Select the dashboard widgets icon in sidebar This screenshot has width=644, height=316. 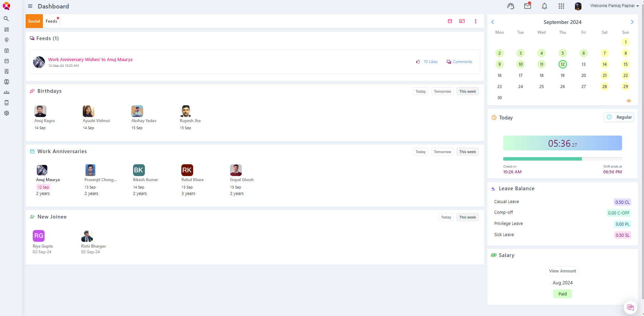point(6,29)
